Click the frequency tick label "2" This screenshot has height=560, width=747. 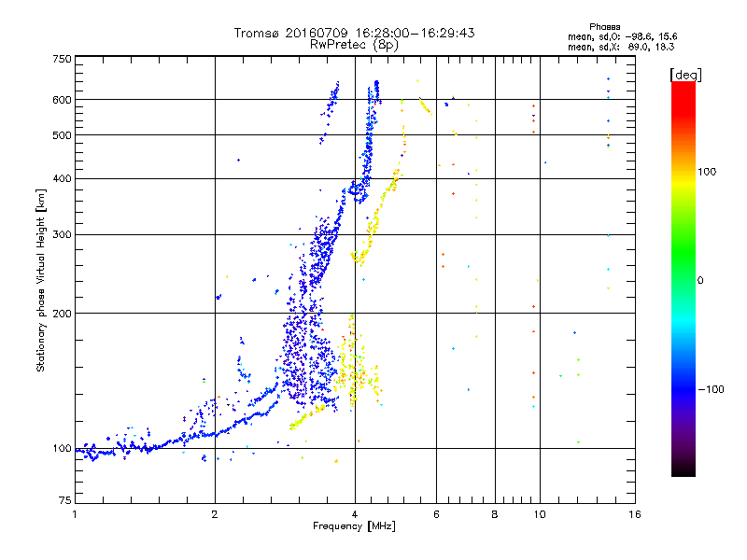tap(215, 514)
